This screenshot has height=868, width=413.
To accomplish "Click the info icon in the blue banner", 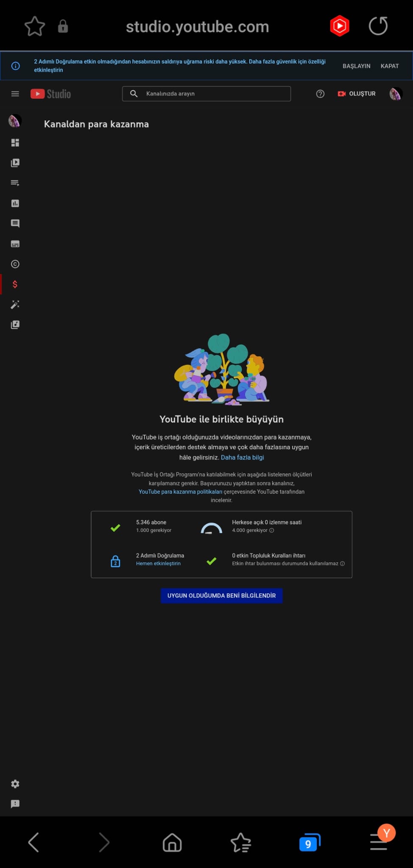I will 16,66.
